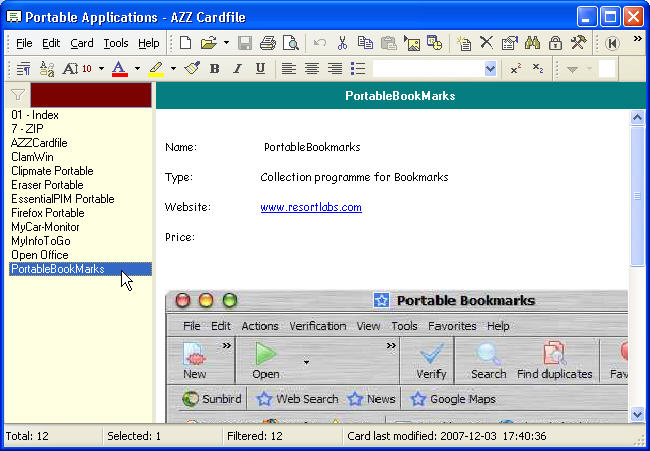This screenshot has width=650, height=451.
Task: Insert date and time with calendar-clock icon
Action: click(x=434, y=43)
